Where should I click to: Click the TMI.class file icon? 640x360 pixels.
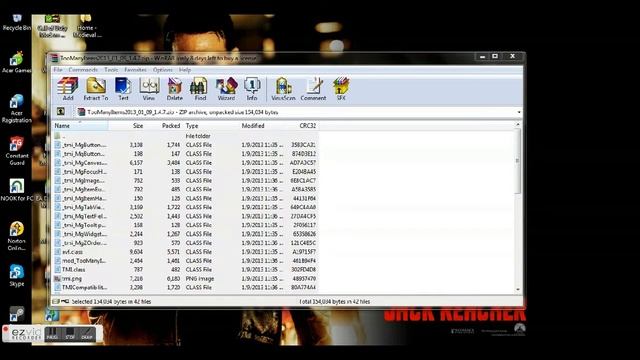click(58, 270)
